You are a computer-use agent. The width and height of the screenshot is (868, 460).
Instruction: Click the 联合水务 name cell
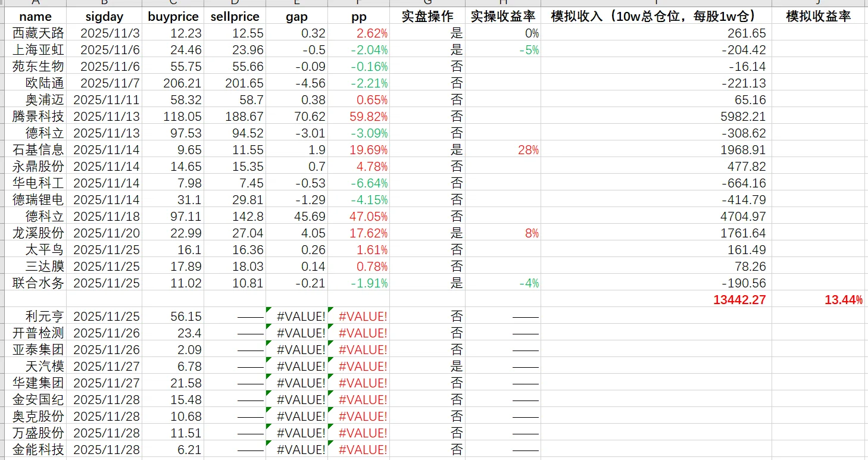click(x=35, y=283)
